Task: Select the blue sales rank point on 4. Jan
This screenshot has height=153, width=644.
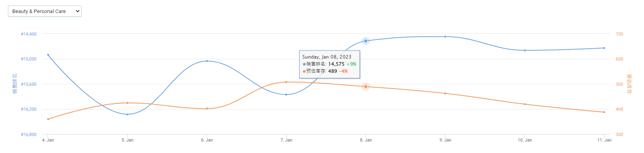Action: coord(48,55)
